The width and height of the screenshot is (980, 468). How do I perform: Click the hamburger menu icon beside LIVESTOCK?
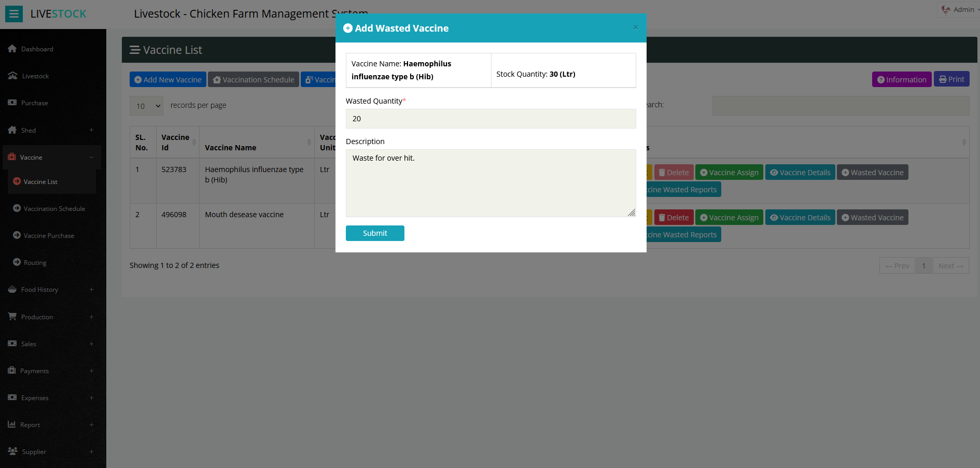tap(14, 14)
